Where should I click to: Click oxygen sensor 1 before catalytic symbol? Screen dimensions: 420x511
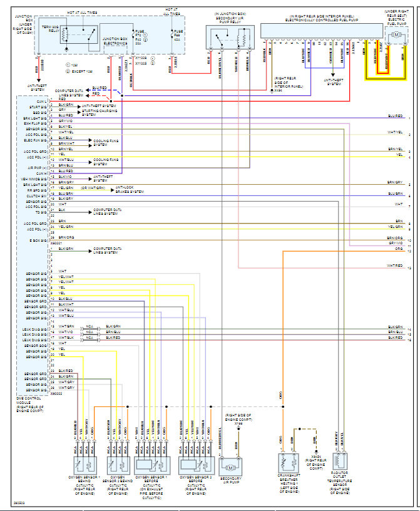tap(152, 465)
